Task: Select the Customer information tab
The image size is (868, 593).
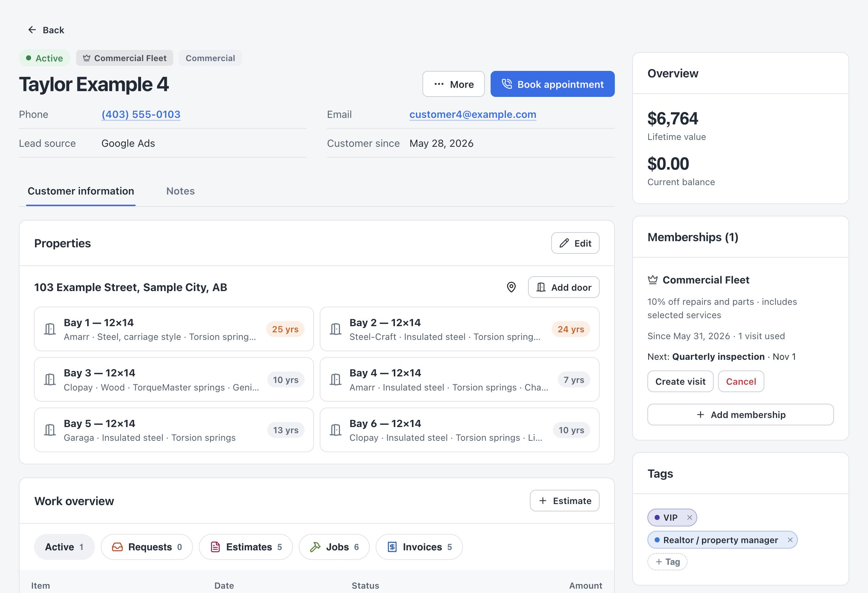Action: 81,191
